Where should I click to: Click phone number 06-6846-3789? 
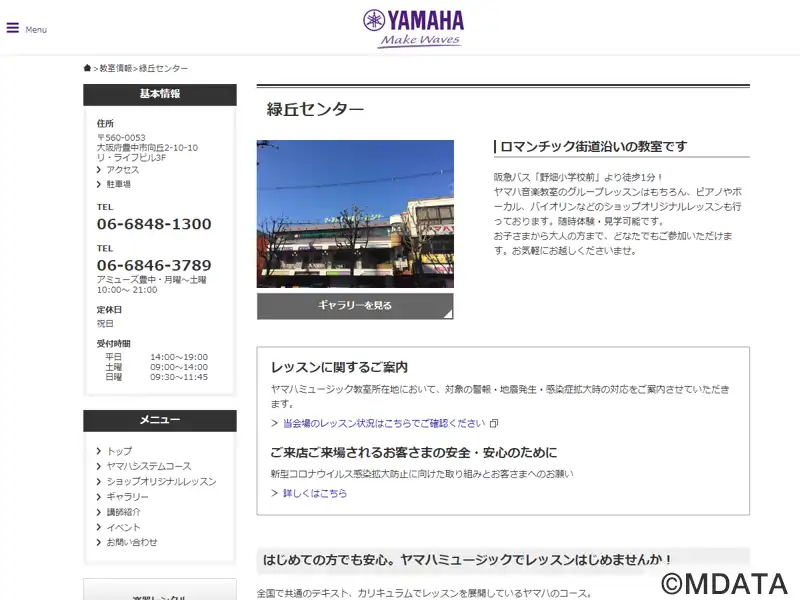pyautogui.click(x=154, y=265)
